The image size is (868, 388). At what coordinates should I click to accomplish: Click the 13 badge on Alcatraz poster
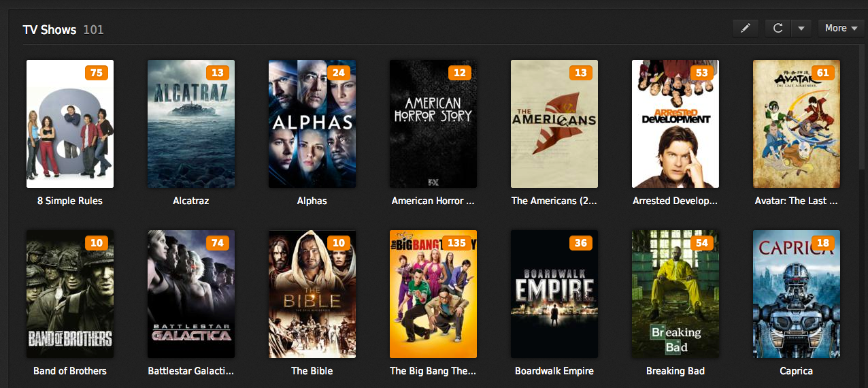217,73
